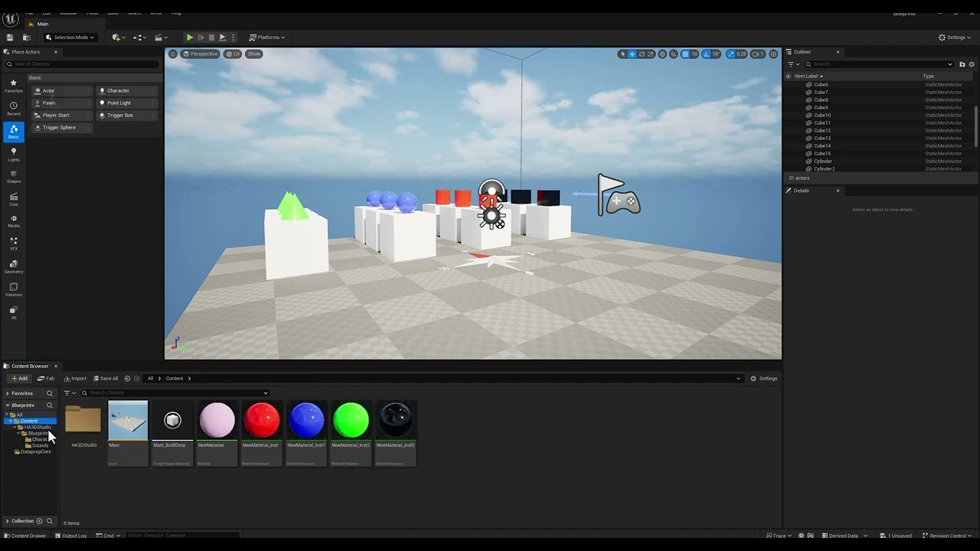Click Save All in the Content Browser

pos(106,378)
